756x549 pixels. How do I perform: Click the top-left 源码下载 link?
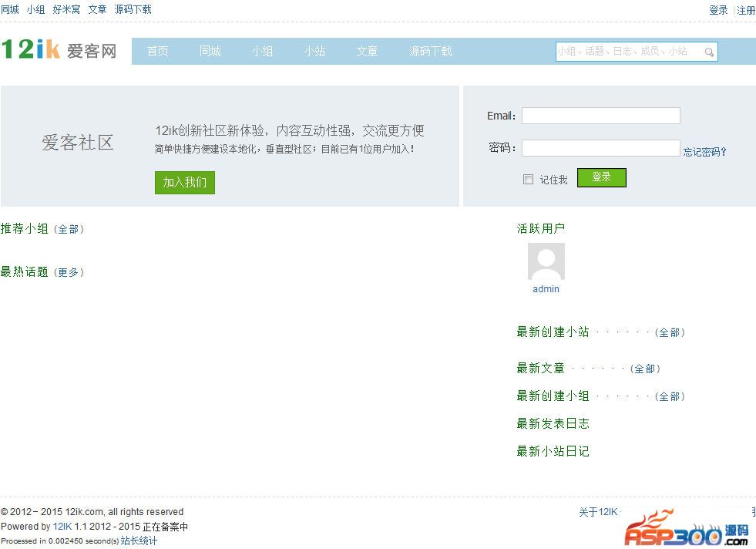tap(133, 9)
